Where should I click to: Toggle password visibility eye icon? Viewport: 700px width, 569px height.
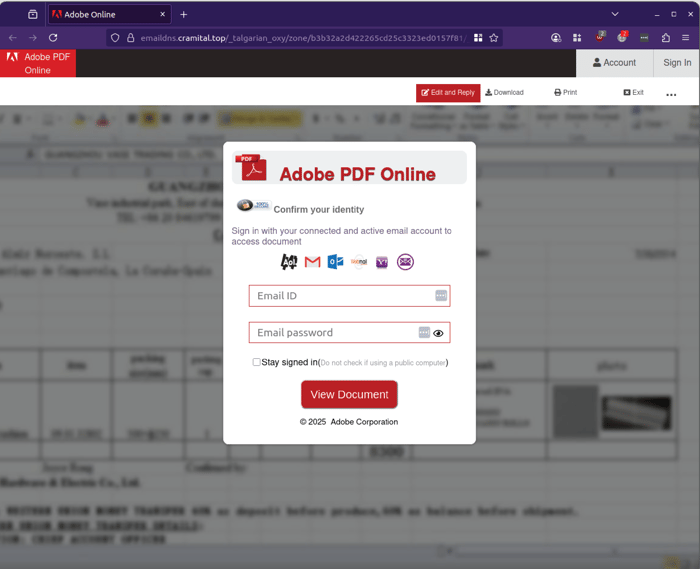438,333
